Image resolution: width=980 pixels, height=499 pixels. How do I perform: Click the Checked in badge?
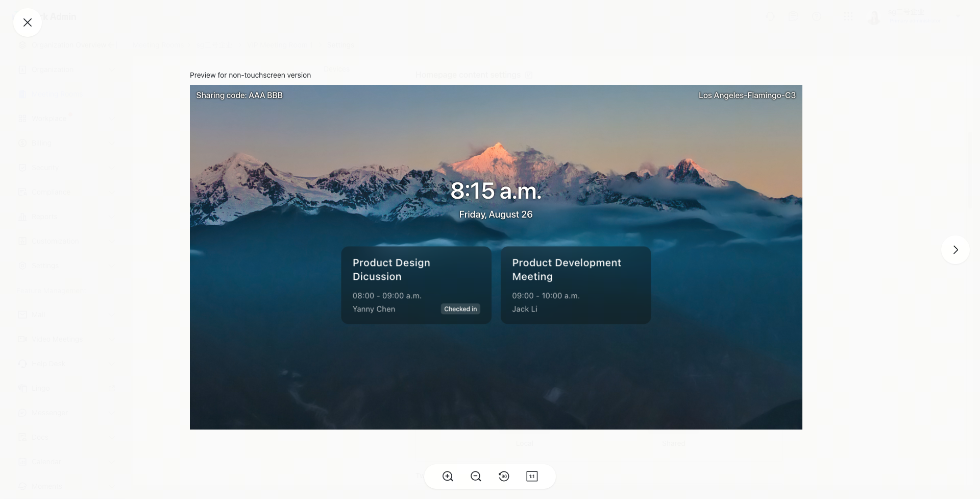(460, 309)
